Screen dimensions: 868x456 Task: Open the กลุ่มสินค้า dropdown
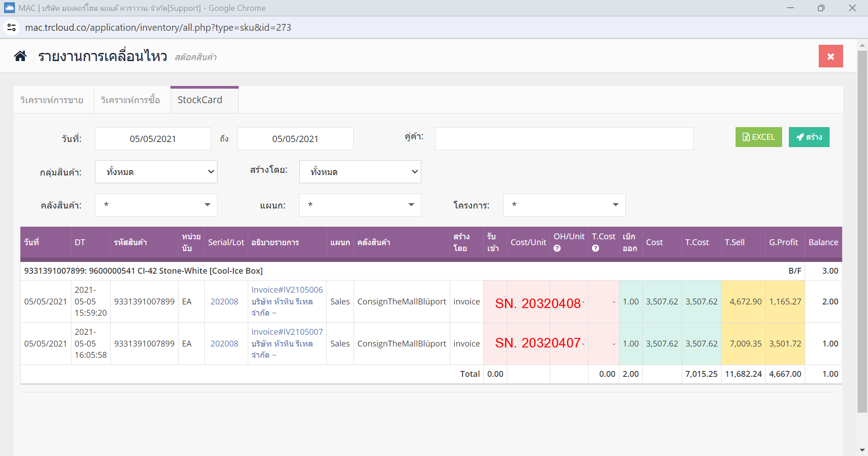(156, 172)
